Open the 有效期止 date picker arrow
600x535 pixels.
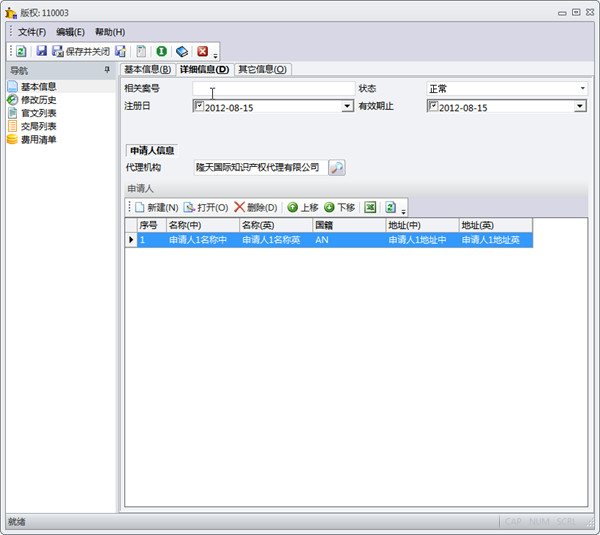(x=580, y=106)
